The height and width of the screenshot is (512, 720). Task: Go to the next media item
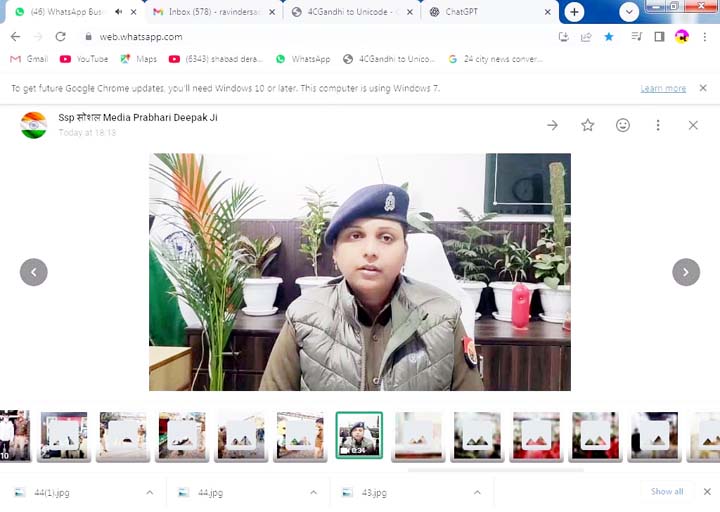[x=685, y=272]
